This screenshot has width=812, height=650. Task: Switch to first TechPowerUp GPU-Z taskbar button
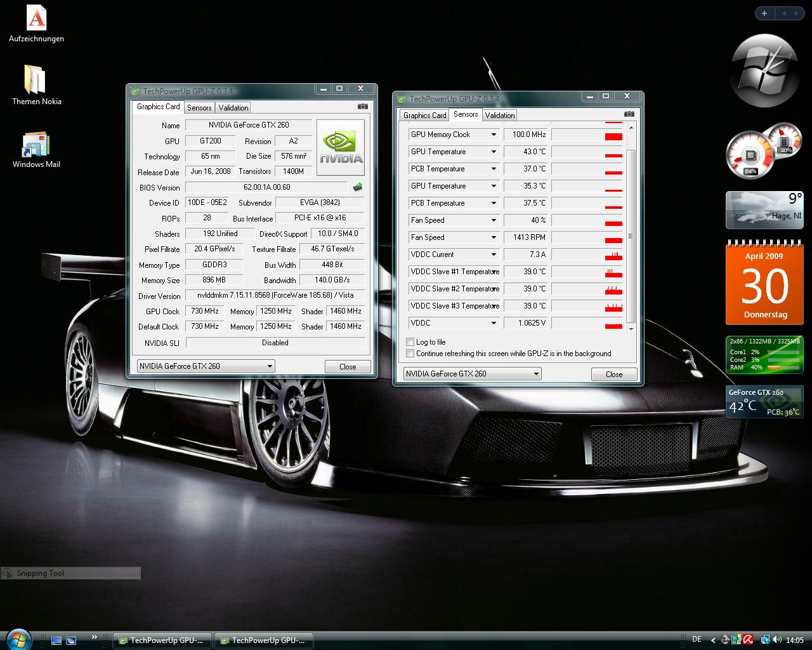162,640
